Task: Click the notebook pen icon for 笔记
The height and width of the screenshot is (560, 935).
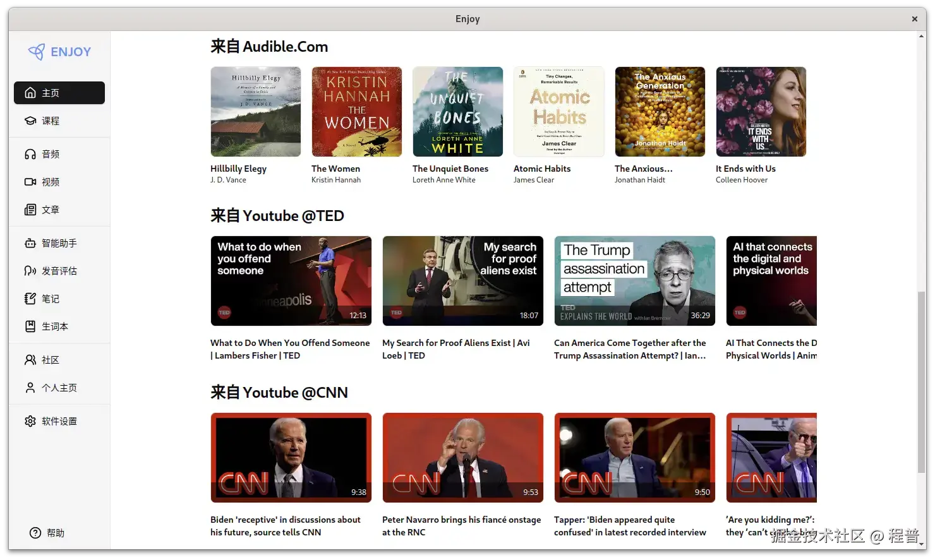Action: 30,299
